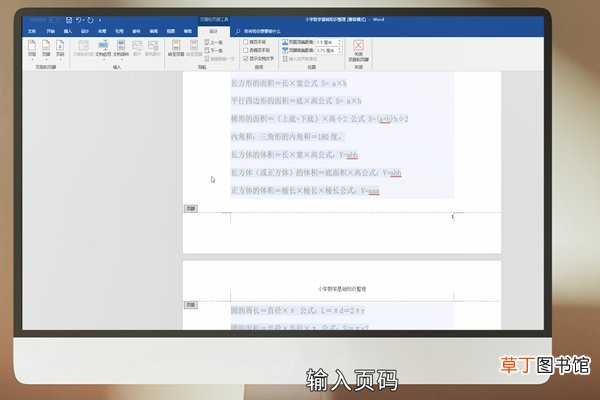Switch to the Review ribbon tab
The height and width of the screenshot is (400, 600).
(x=153, y=31)
